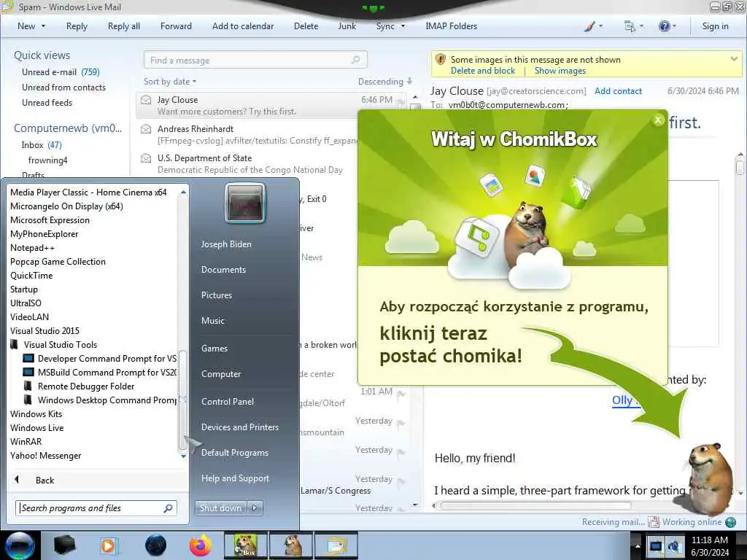Open the Sync dropdown arrow
The image size is (747, 560).
click(403, 26)
